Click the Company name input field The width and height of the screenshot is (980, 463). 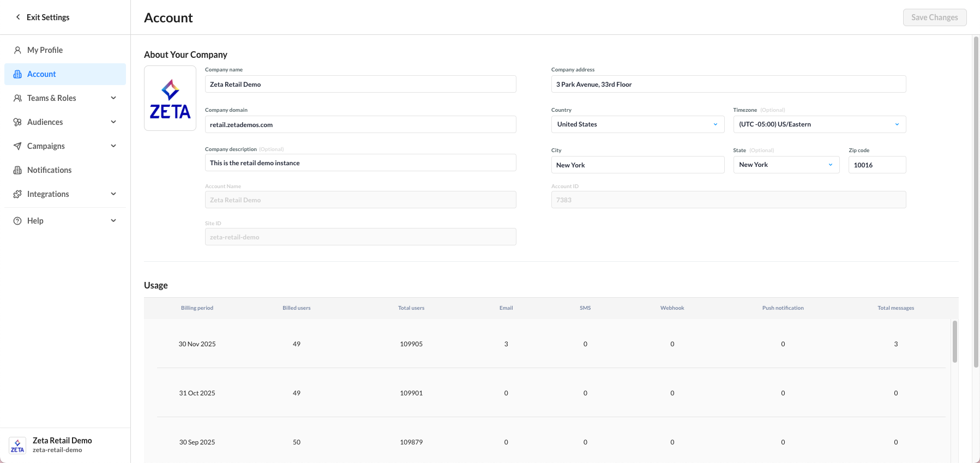(x=360, y=85)
